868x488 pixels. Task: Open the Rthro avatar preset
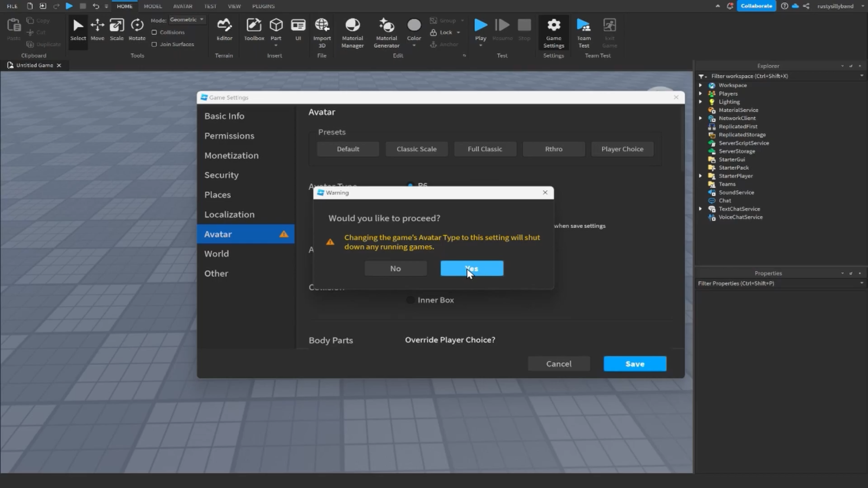(x=553, y=149)
